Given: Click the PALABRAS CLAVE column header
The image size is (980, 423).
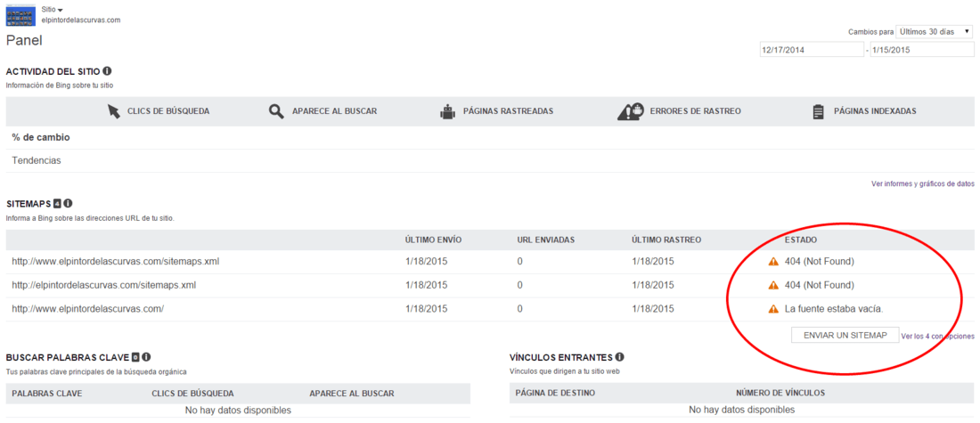Looking at the screenshot, I should pos(47,394).
